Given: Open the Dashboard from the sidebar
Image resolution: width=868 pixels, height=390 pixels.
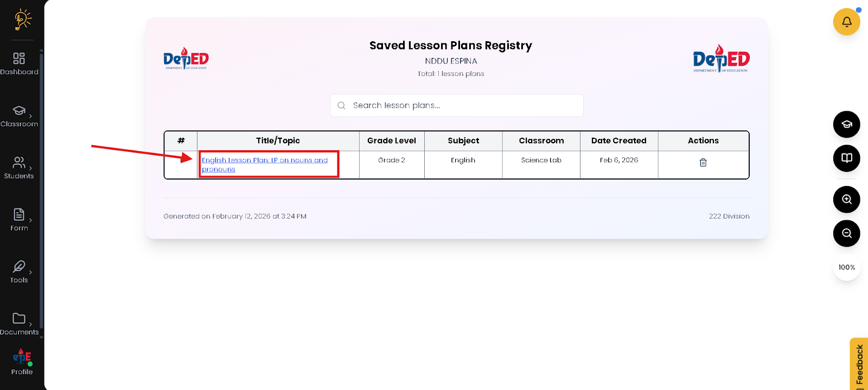Looking at the screenshot, I should pos(19,63).
